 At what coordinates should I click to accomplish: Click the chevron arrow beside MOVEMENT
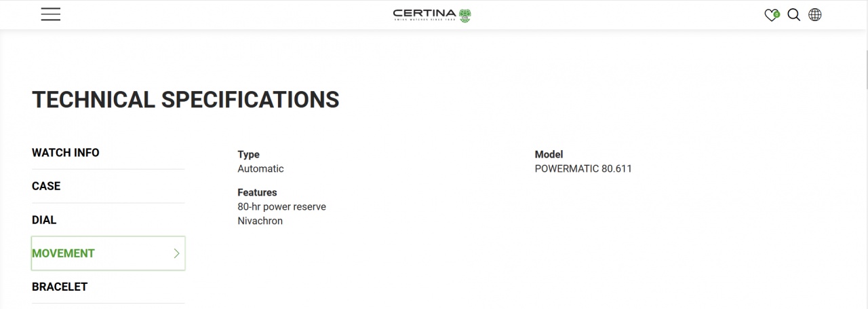(176, 253)
